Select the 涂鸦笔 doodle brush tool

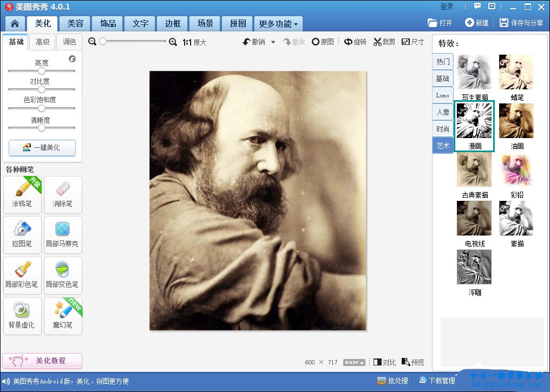22,194
